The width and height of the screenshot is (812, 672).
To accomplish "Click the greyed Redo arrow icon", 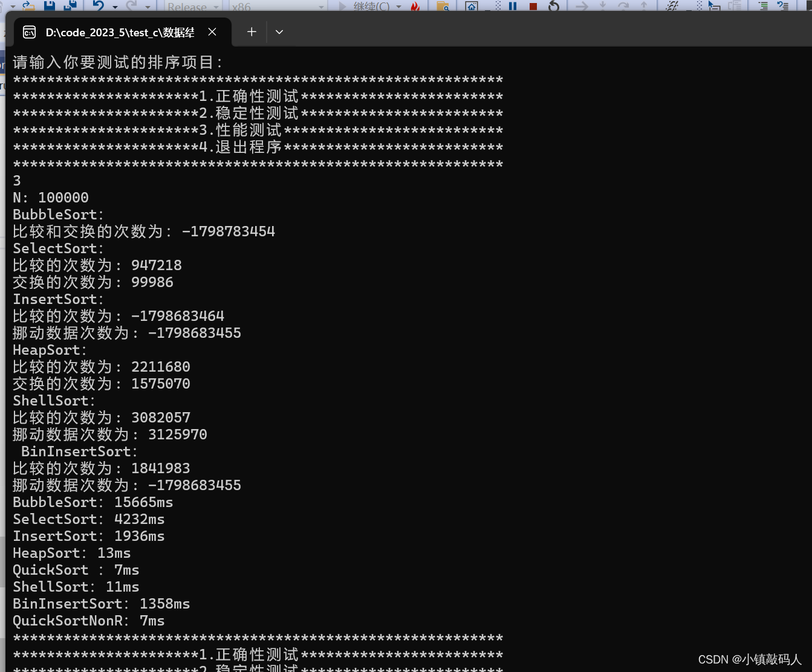I will (x=132, y=5).
